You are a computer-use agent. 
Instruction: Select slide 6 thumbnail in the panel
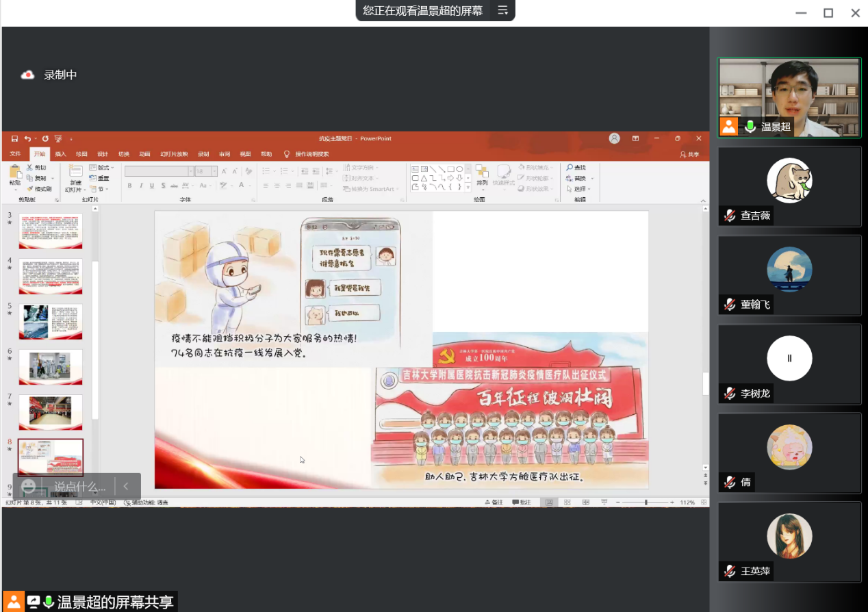51,367
